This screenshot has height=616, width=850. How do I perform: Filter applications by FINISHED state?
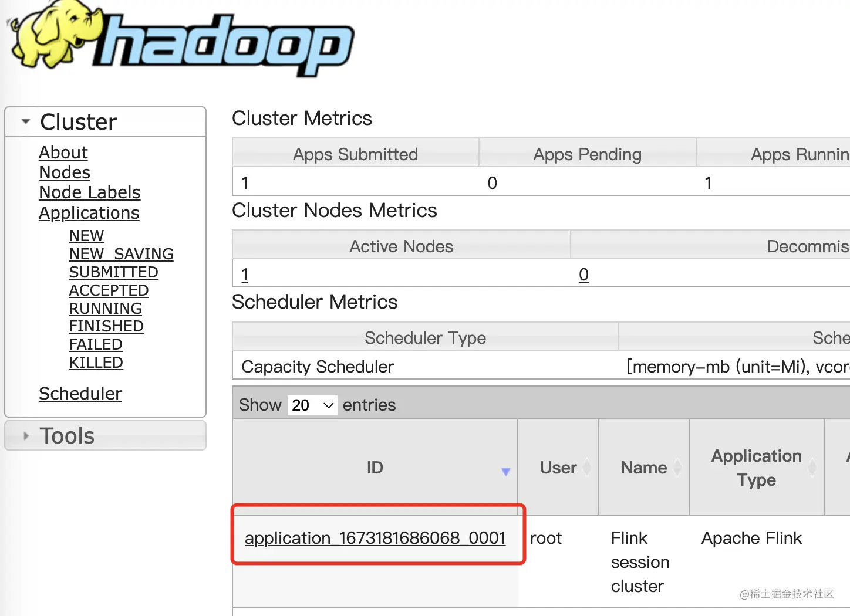pyautogui.click(x=106, y=326)
